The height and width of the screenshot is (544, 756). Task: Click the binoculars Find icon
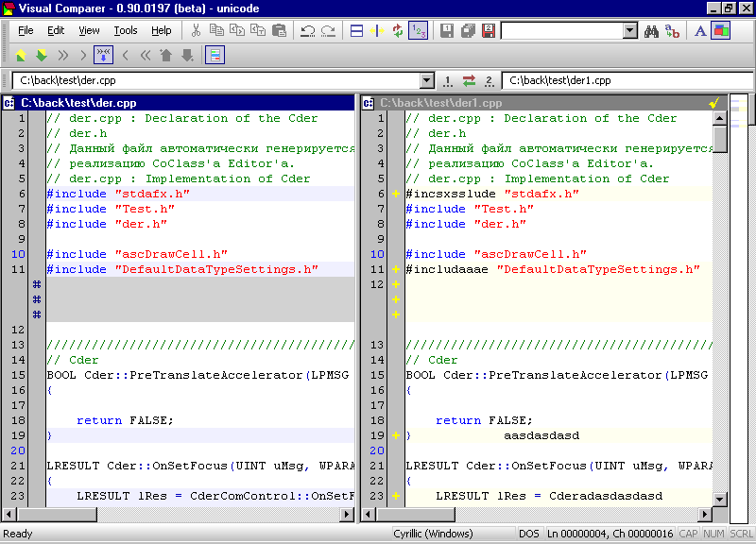tap(651, 30)
